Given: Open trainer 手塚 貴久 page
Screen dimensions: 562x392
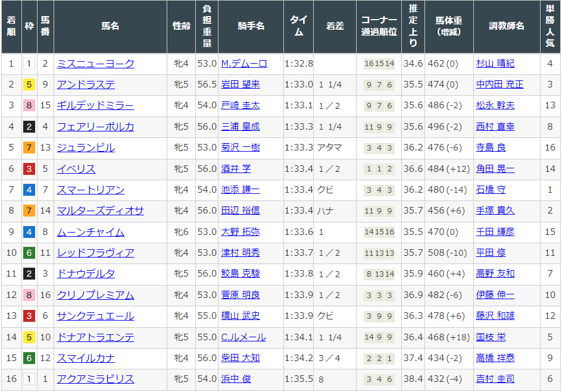Looking at the screenshot, I should (495, 211).
